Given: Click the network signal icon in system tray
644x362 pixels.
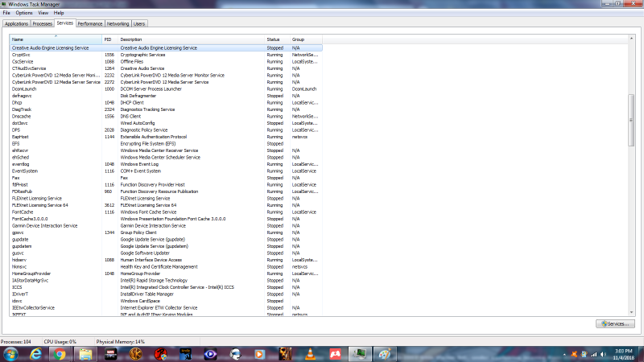Looking at the screenshot, I should pos(593,354).
